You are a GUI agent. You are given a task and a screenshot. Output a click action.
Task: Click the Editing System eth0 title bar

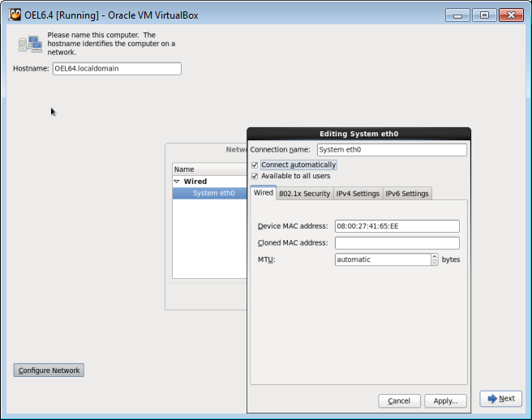click(x=359, y=134)
